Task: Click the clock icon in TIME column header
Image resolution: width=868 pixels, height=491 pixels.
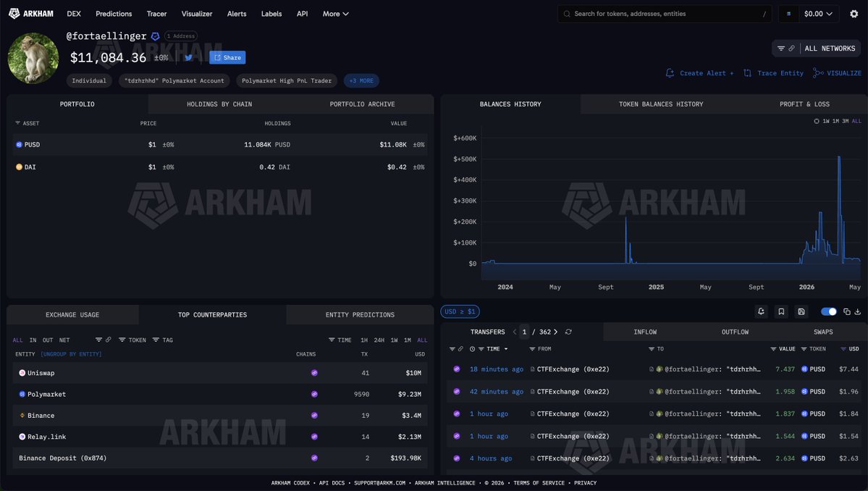Action: pos(472,349)
